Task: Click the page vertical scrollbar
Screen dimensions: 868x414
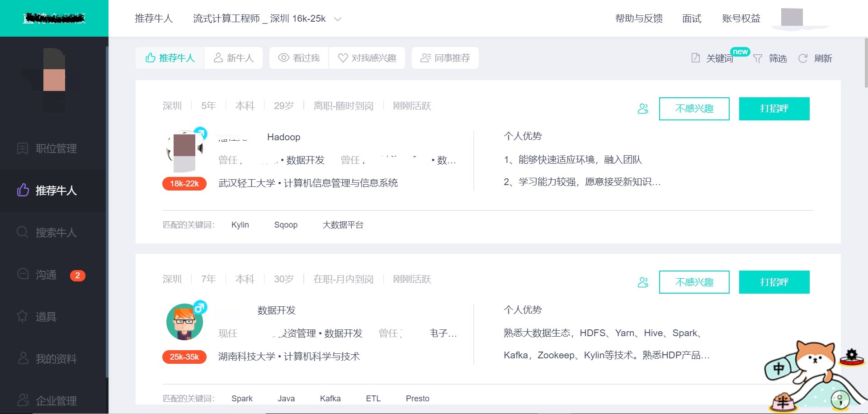Action: (865, 63)
